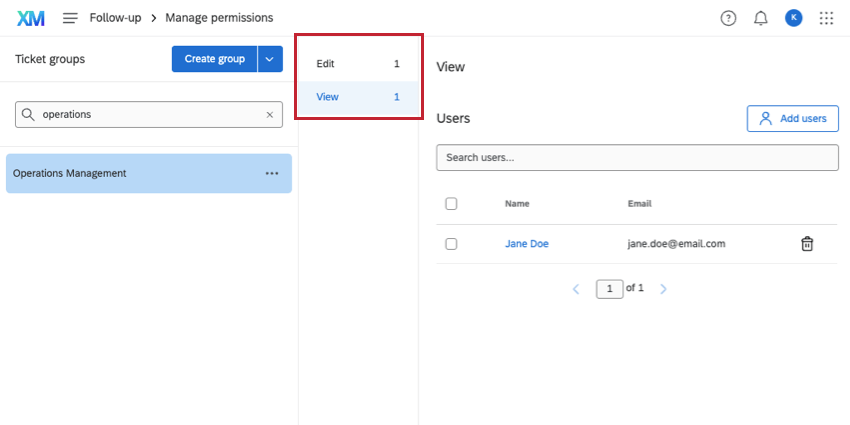The width and height of the screenshot is (850, 425).
Task: Open the Jane Doe user link
Action: (526, 244)
